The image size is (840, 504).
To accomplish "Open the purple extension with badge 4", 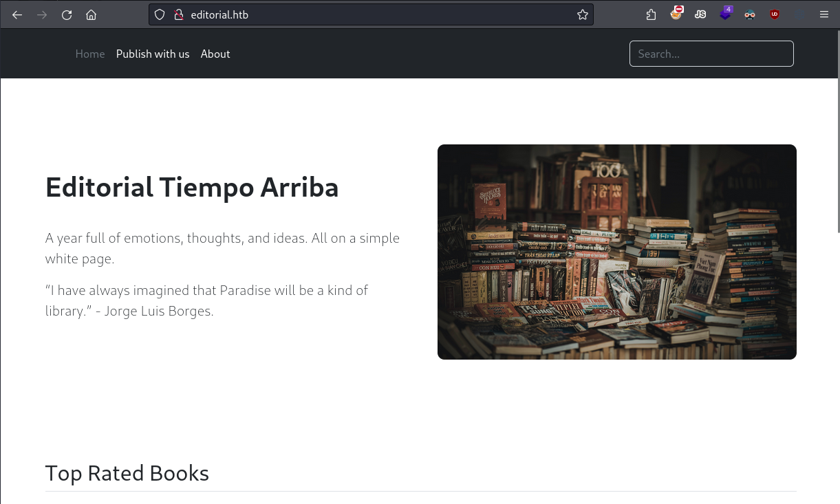I will click(x=726, y=14).
